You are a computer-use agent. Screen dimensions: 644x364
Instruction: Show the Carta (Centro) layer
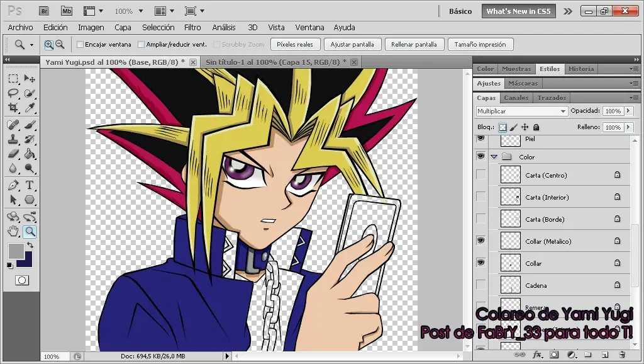[481, 175]
